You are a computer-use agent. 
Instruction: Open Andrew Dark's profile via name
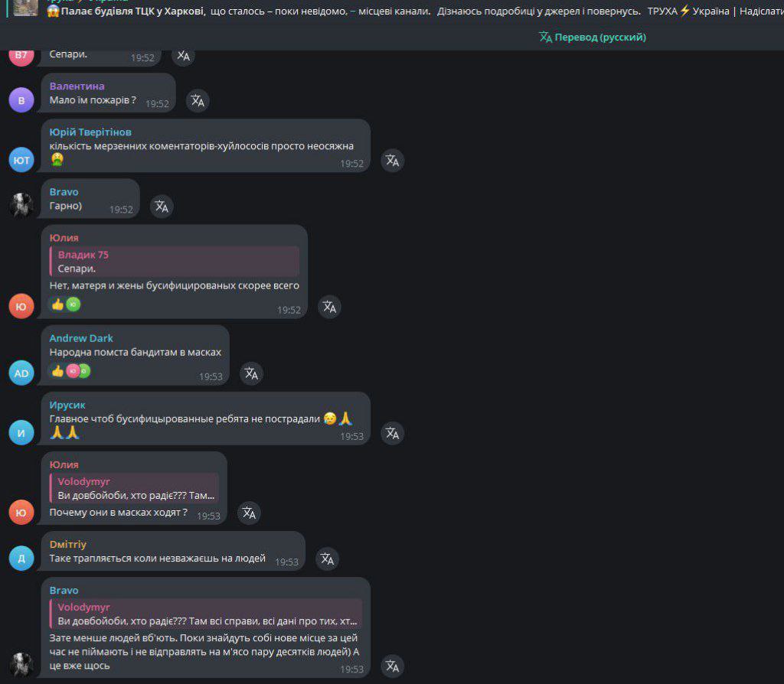(x=81, y=338)
